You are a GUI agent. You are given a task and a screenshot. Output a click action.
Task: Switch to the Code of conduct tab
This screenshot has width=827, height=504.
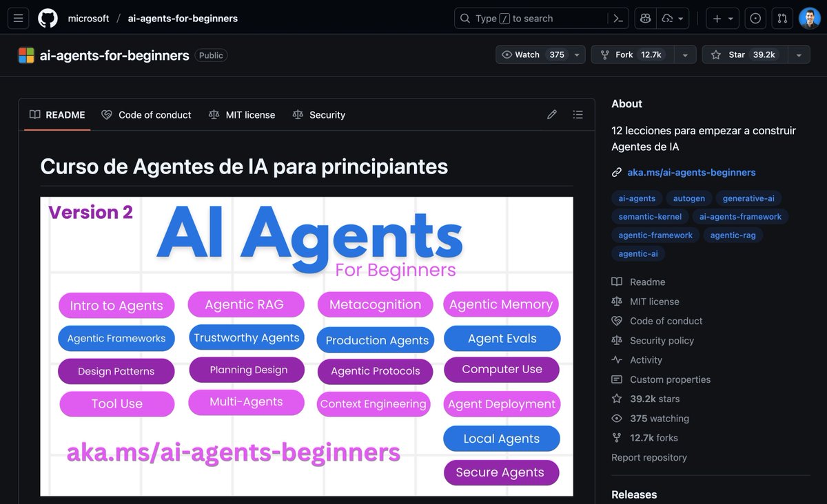pyautogui.click(x=146, y=115)
